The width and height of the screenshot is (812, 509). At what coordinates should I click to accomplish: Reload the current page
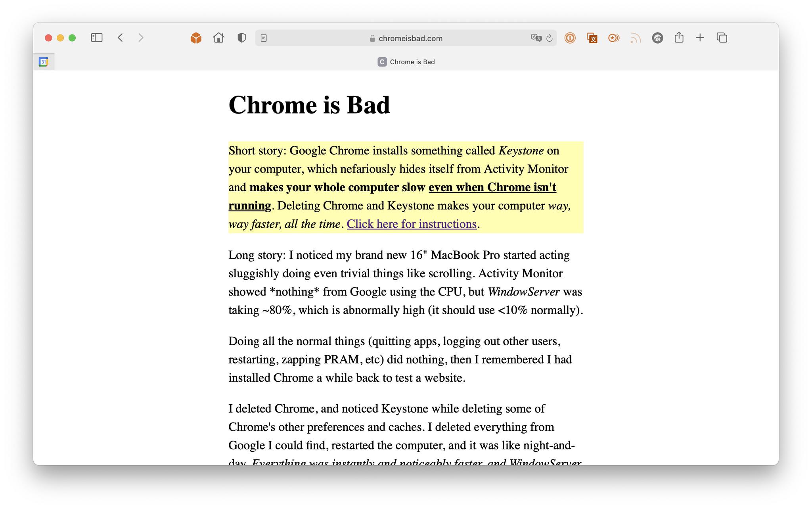pyautogui.click(x=550, y=38)
